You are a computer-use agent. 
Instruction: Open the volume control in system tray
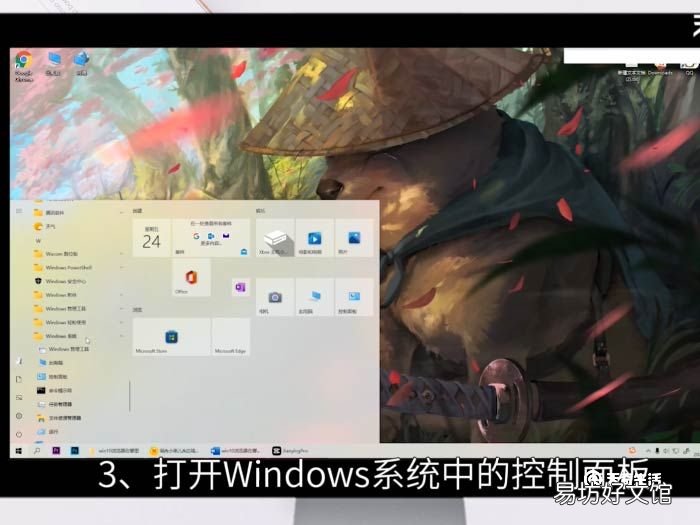click(x=666, y=451)
